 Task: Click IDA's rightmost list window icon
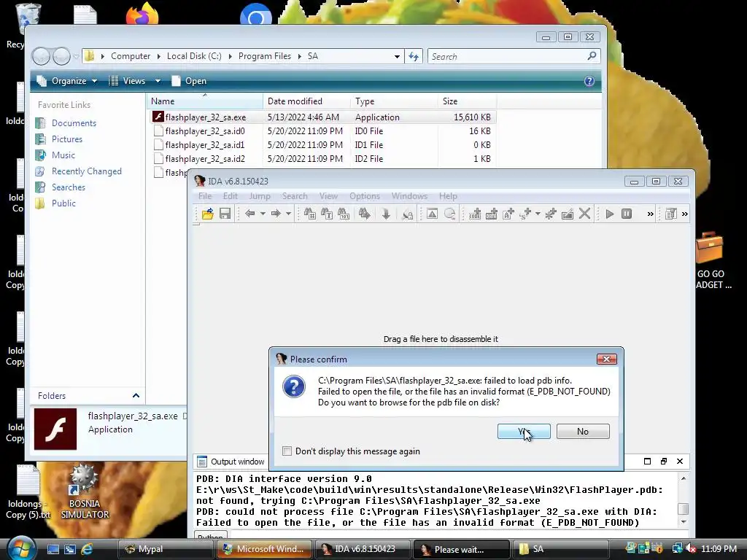pos(671,214)
